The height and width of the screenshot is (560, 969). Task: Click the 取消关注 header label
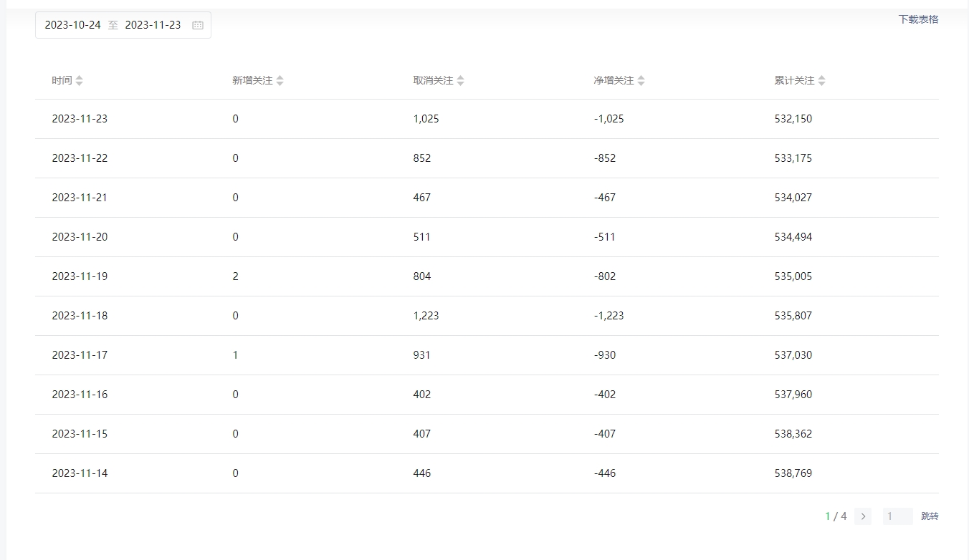433,80
